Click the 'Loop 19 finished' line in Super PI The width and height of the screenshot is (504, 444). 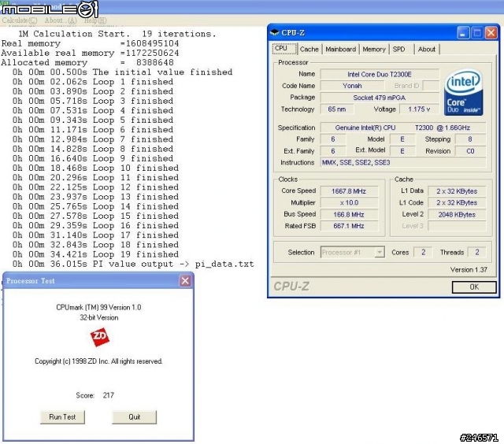(x=95, y=254)
